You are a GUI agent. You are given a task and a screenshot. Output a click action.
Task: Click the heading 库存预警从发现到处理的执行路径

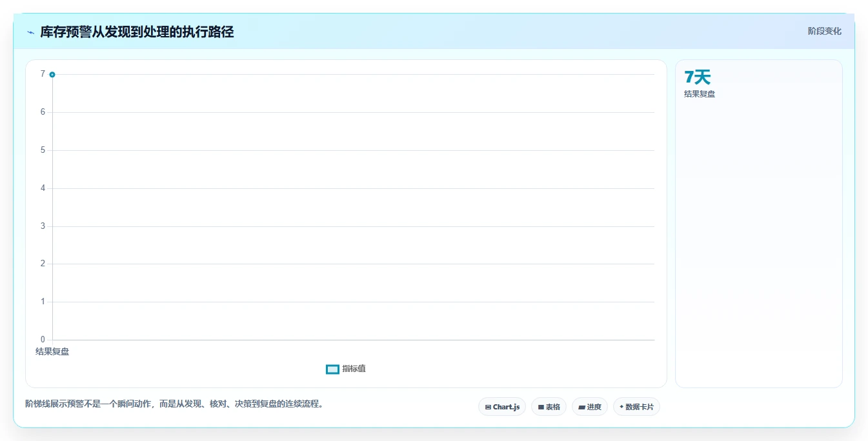137,32
